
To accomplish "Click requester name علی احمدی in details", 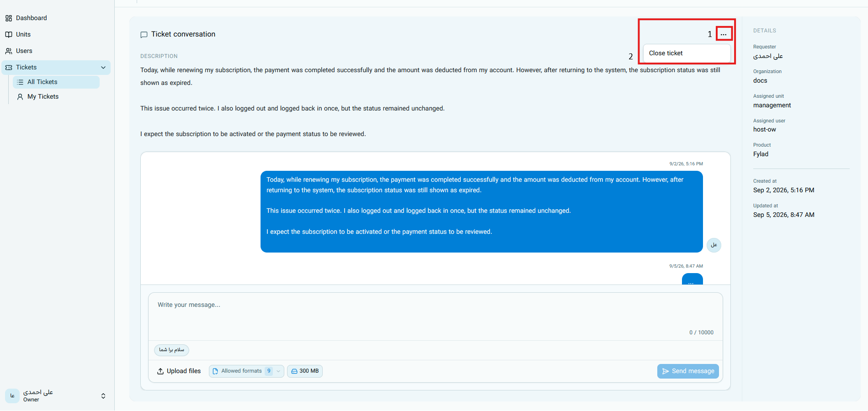I will (x=768, y=56).
